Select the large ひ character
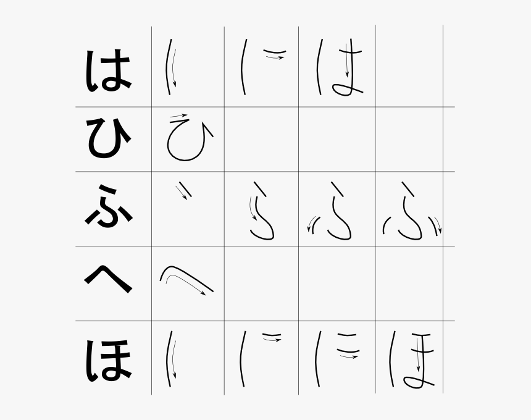The width and height of the screenshot is (531, 420). 109,138
